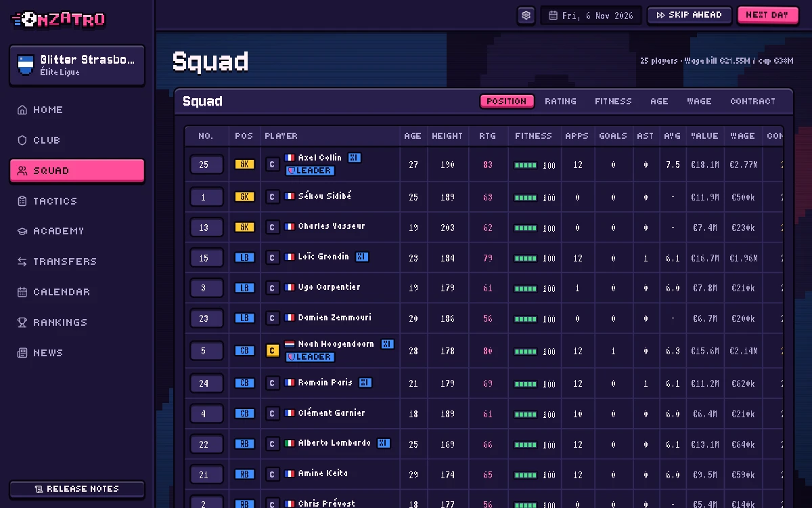Sort squad by Position

[507, 102]
